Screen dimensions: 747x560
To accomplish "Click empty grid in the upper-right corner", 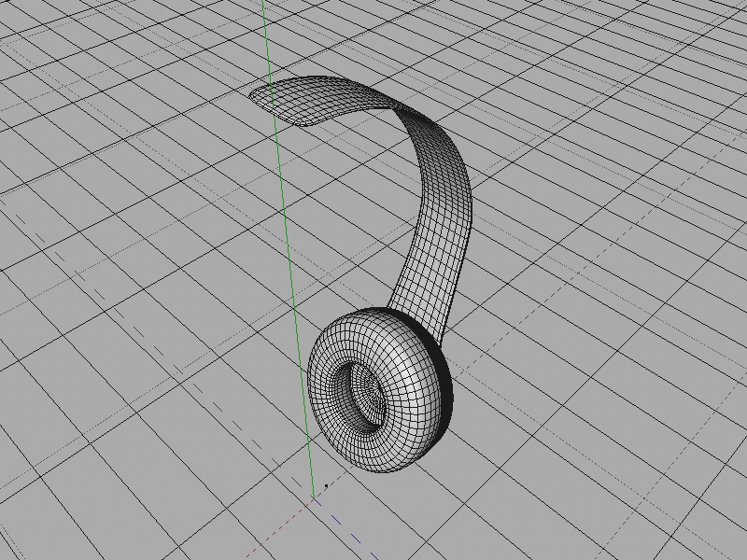I will (654, 65).
